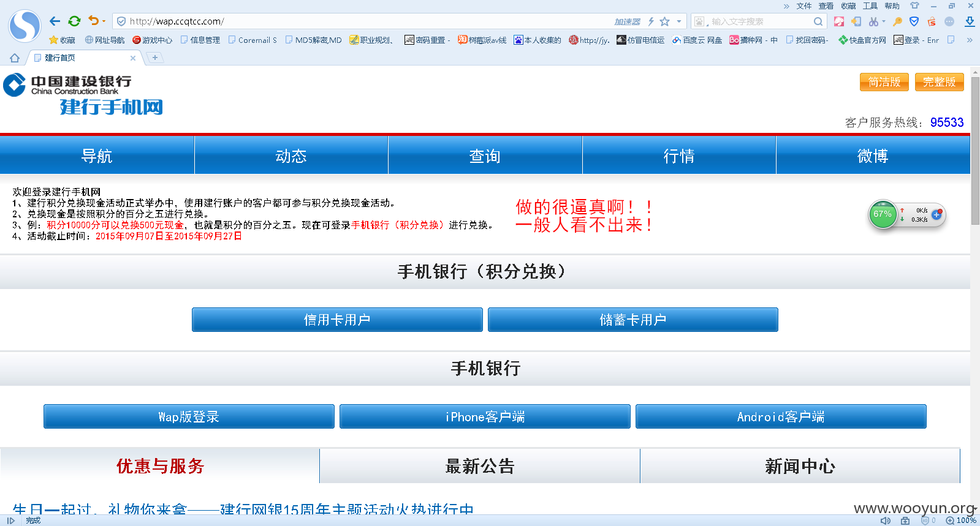Click the 收藏 star bookmarks button
The width and height of the screenshot is (980, 526).
pyautogui.click(x=62, y=40)
